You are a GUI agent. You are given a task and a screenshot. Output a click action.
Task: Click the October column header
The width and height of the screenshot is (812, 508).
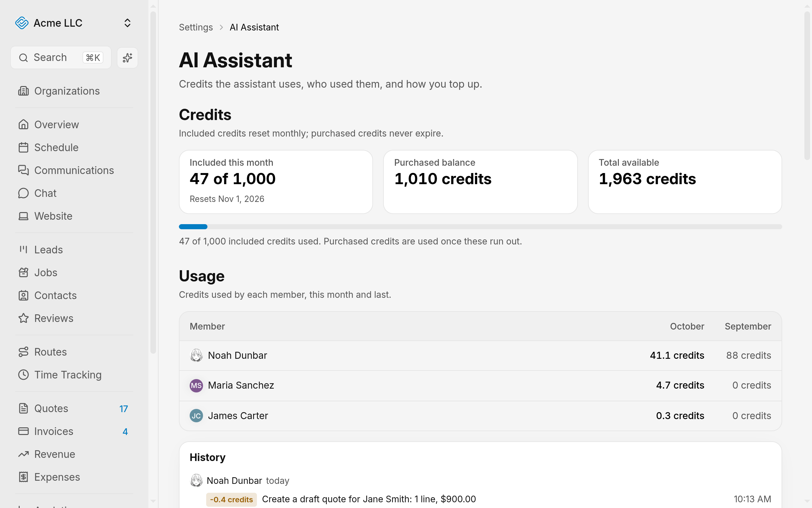click(x=687, y=326)
